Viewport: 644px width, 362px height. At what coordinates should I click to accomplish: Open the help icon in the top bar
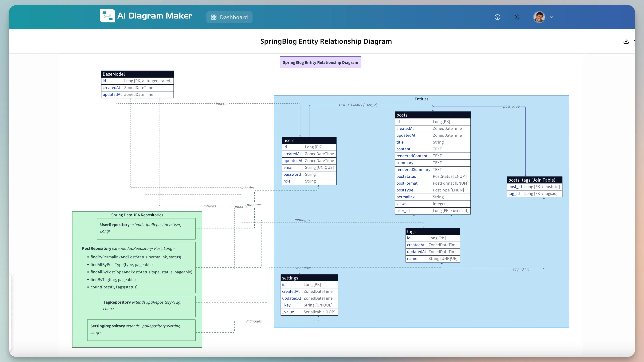[497, 17]
